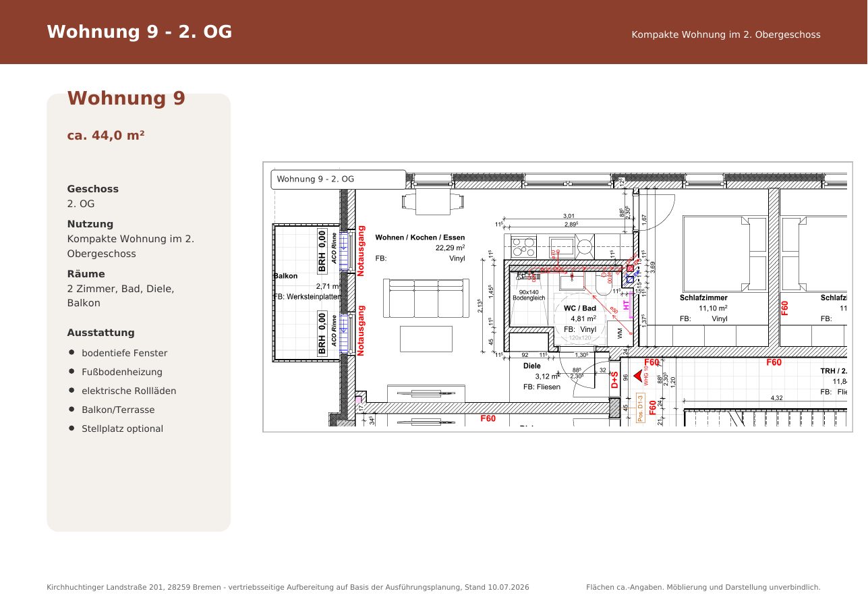Screen dimensions: 868x614
Task: Click the floor plan label 'Wohnung 9 - 2. OG'
Action: coord(315,179)
